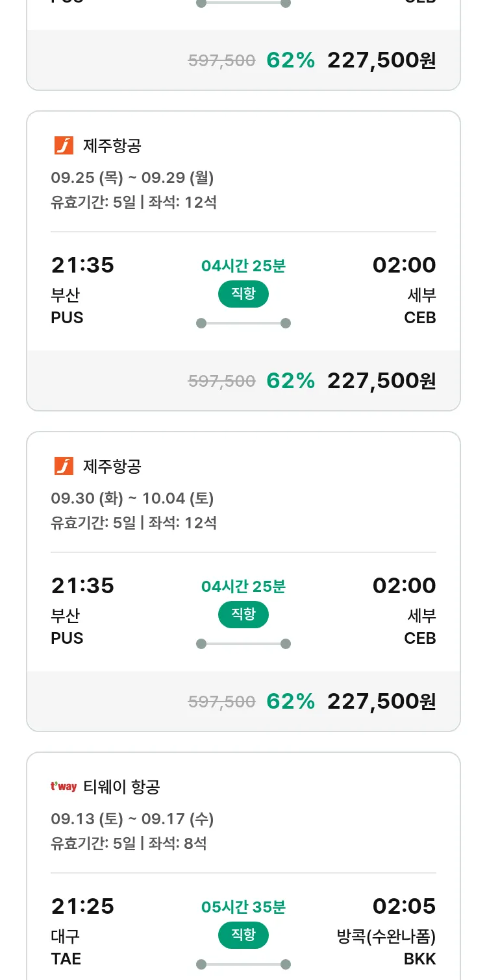Click 직항 badge on the 09.30 flight
This screenshot has width=487, height=980.
click(243, 615)
